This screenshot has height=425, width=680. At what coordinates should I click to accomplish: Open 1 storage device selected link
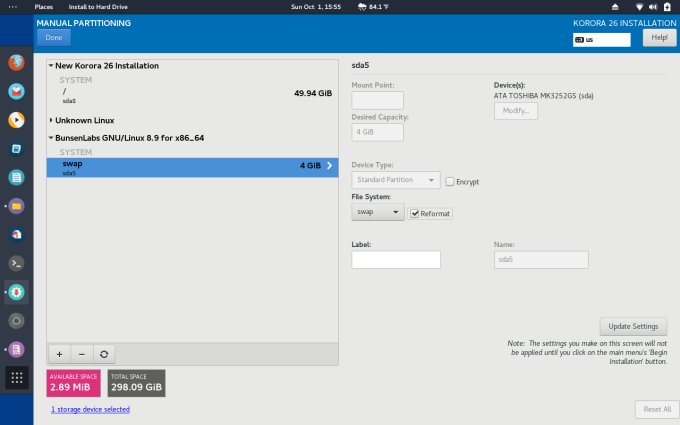(x=90, y=409)
